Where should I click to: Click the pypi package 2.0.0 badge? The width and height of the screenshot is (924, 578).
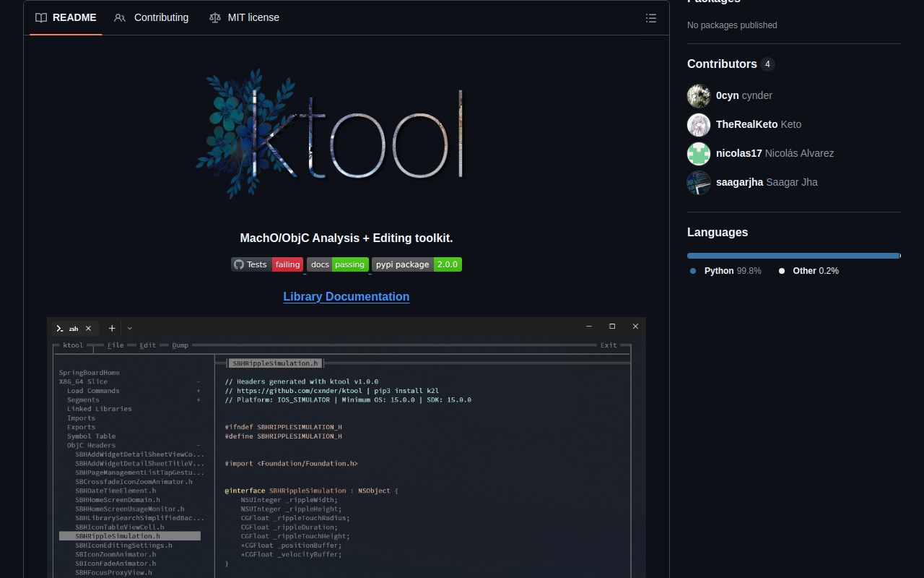click(x=417, y=264)
